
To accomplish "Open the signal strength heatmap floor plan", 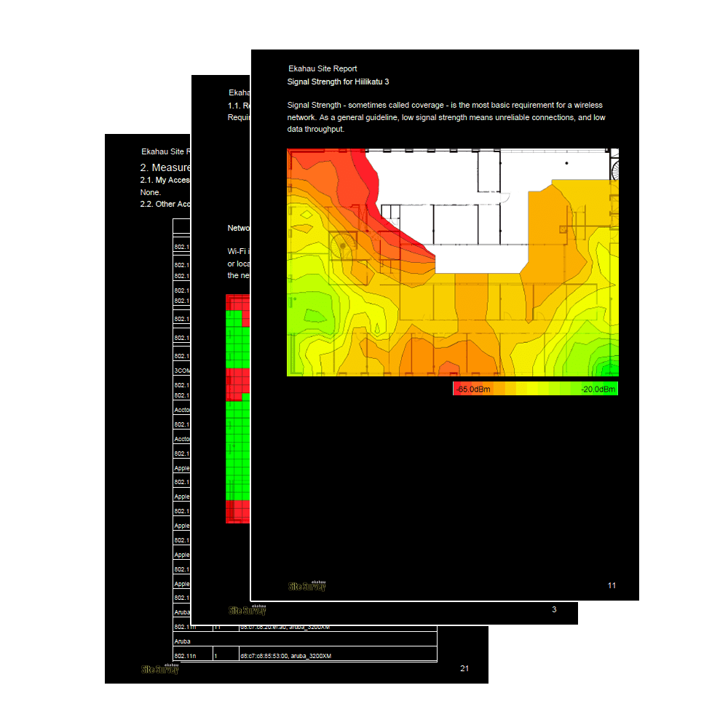I will 453,262.
